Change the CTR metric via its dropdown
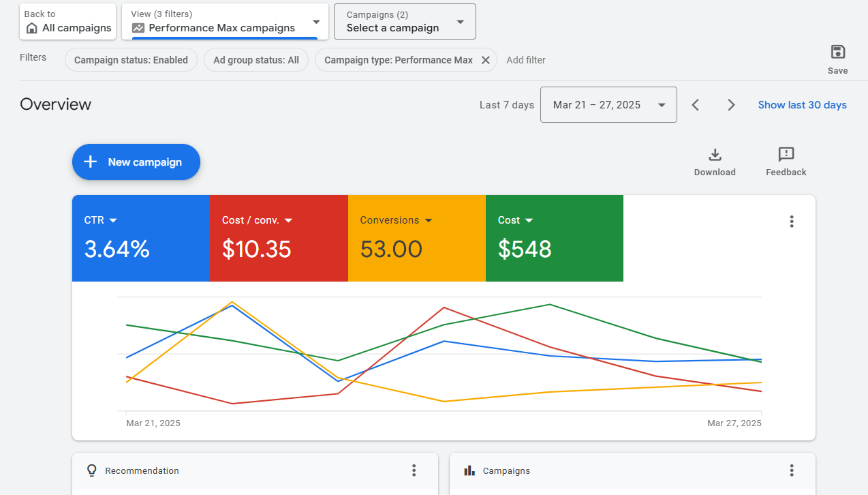Screen dimensions: 868x495 [113, 220]
